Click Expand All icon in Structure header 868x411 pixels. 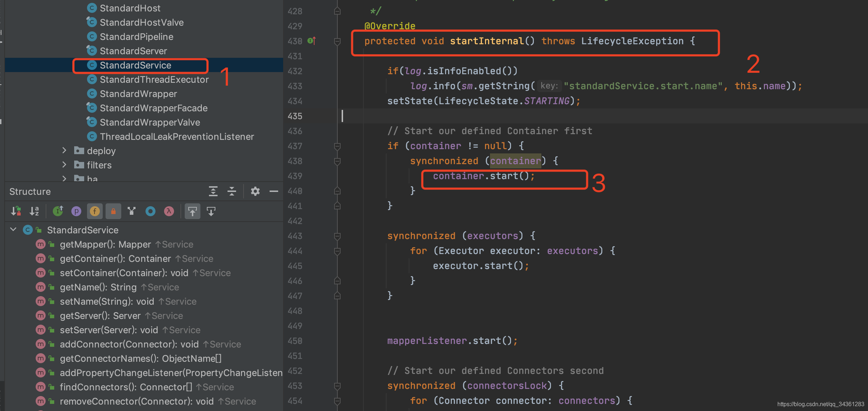click(213, 192)
